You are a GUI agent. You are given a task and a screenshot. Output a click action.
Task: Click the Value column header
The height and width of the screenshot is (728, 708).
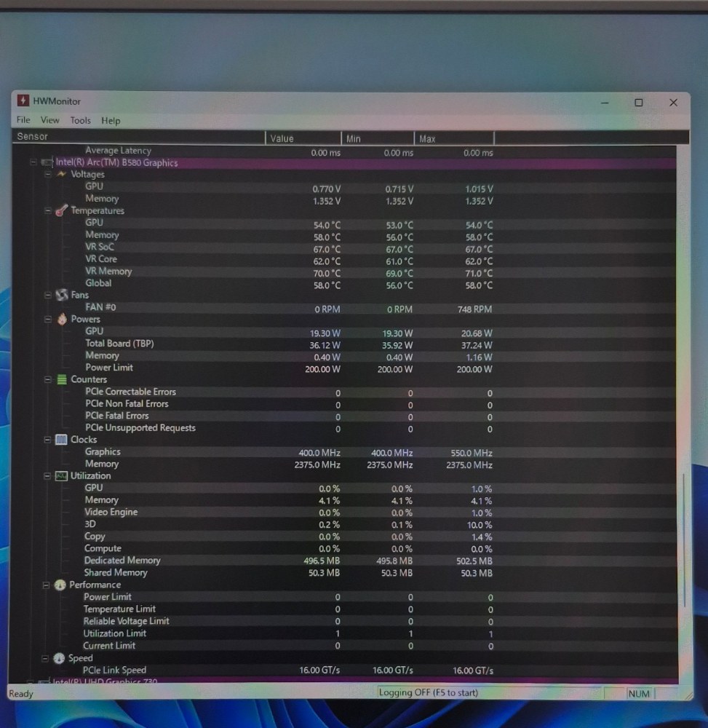(x=303, y=138)
